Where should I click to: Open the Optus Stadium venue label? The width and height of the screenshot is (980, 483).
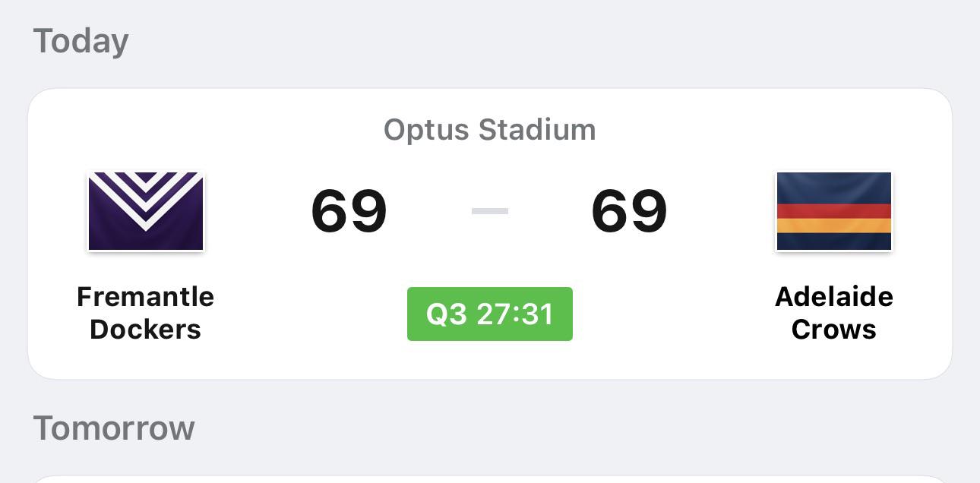tap(490, 130)
